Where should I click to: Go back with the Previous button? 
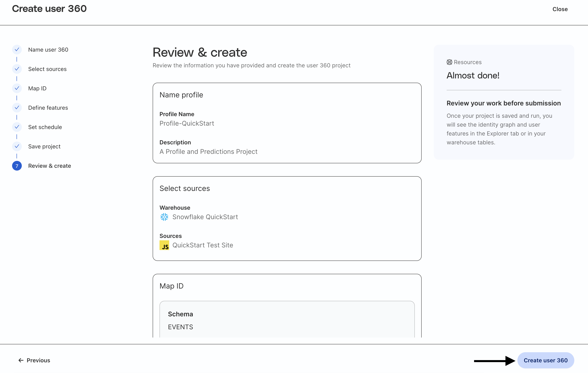pyautogui.click(x=34, y=360)
